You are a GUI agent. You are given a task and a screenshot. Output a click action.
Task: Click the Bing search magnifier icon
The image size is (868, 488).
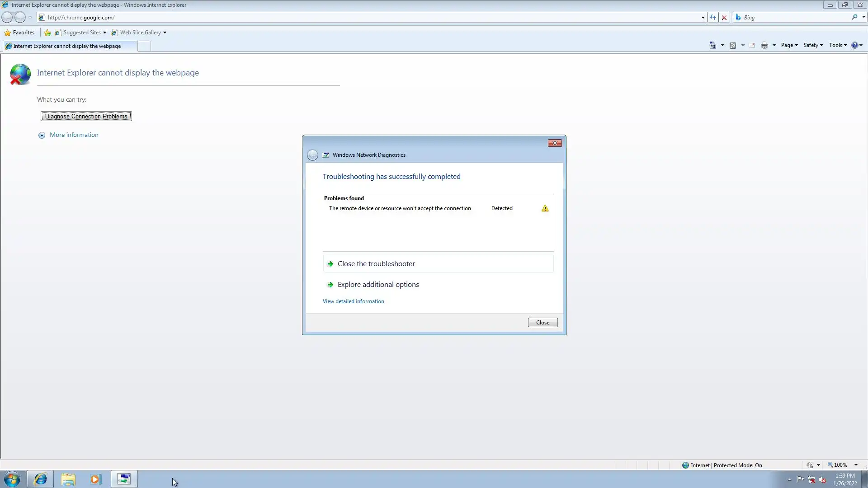point(854,17)
